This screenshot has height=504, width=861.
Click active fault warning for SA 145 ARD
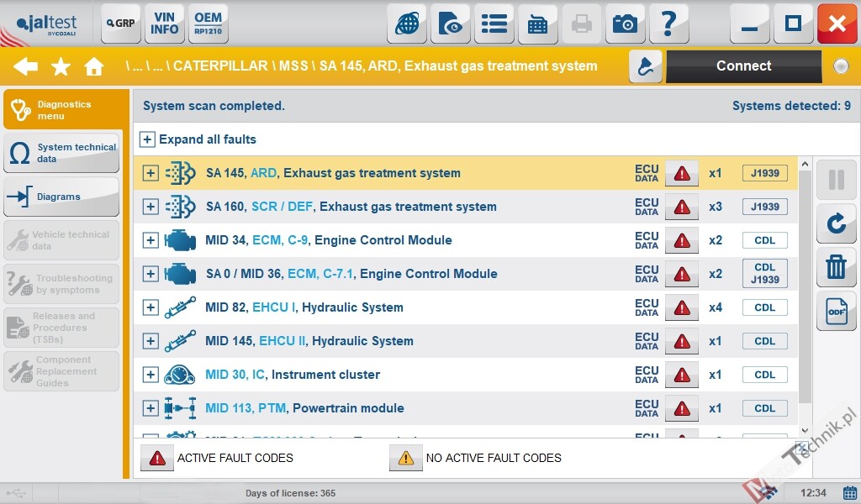(681, 173)
